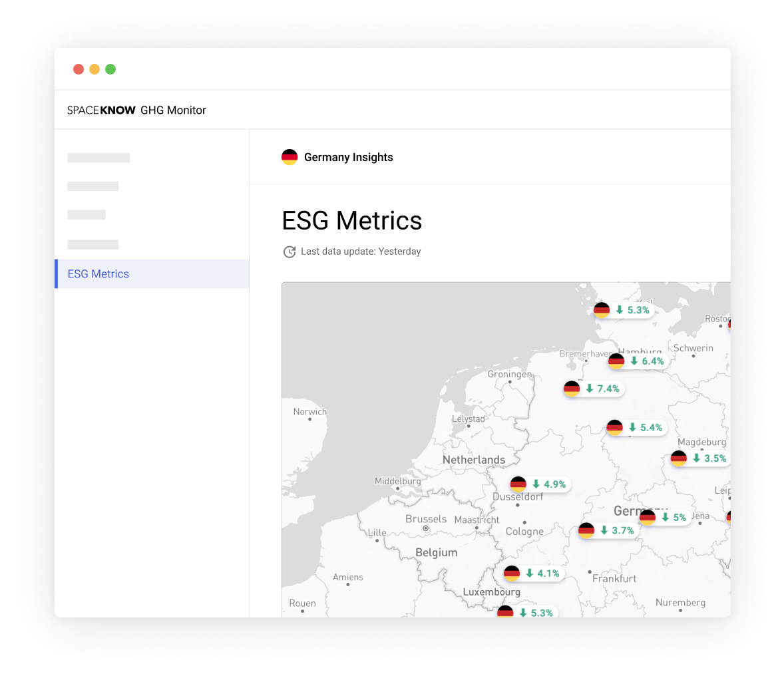Viewport: 784px width, 676px height.
Task: Select the flag marker with 6.4% near Hamburg
Action: pyautogui.click(x=637, y=361)
